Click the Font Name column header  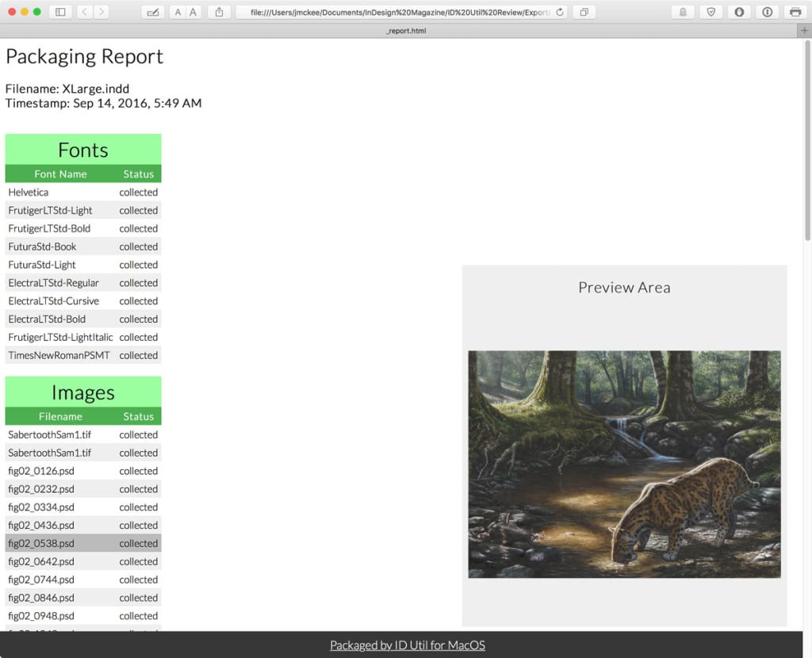(x=60, y=174)
